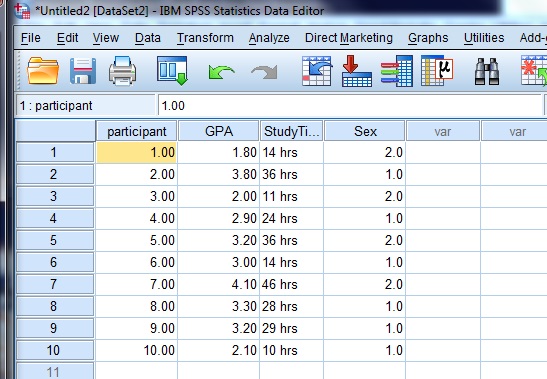The image size is (547, 379).
Task: Click the Print icon in the toolbar
Action: click(x=122, y=71)
